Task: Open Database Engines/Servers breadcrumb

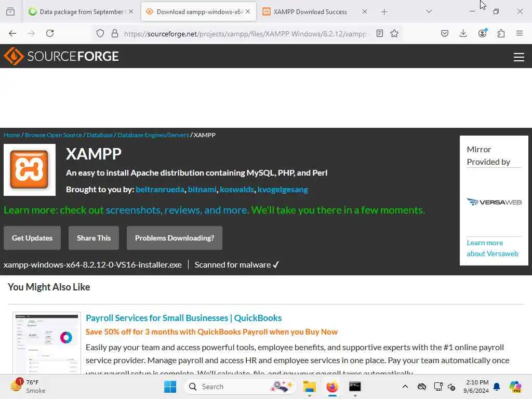Action: pyautogui.click(x=153, y=135)
